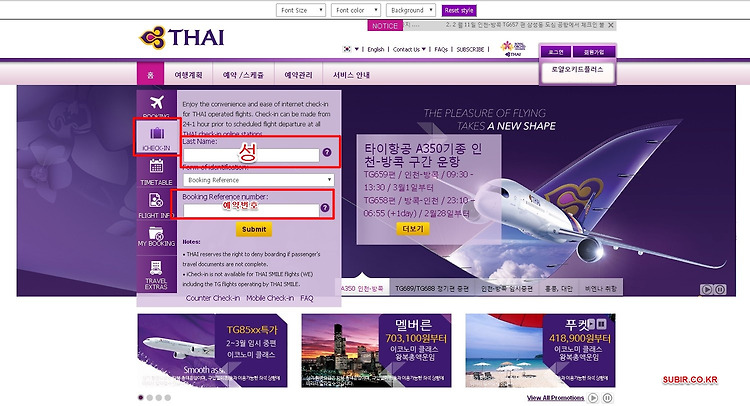Switch to A350 인천-방콕 banner tab
This screenshot has height=406, width=750.
click(362, 288)
